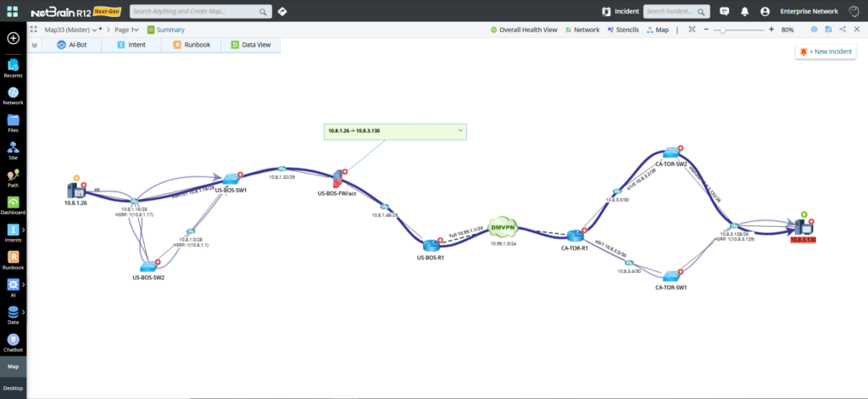
Task: Open the Map tab at sidebar bottom
Action: [x=14, y=366]
